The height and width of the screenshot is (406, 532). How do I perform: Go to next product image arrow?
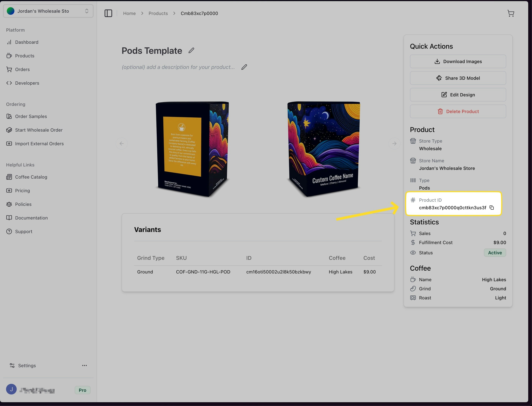click(394, 144)
